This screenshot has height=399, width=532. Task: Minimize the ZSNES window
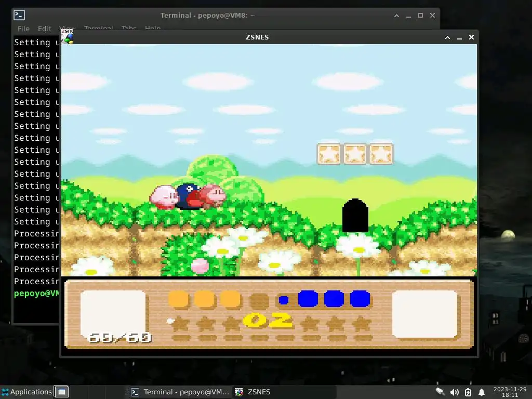[x=459, y=37]
